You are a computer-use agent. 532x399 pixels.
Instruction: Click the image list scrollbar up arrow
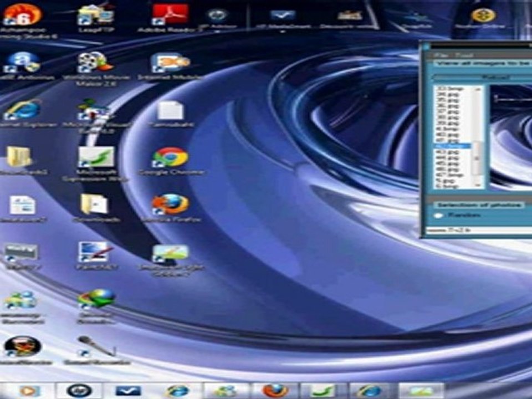tap(478, 89)
